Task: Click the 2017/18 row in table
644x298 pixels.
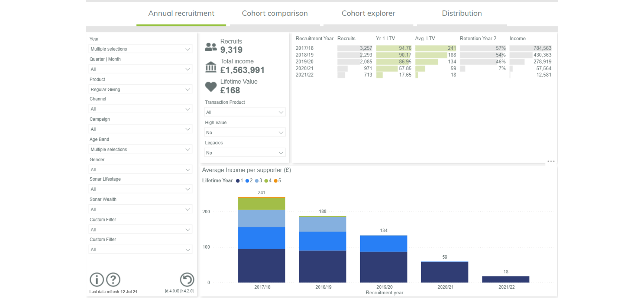Action: click(423, 48)
